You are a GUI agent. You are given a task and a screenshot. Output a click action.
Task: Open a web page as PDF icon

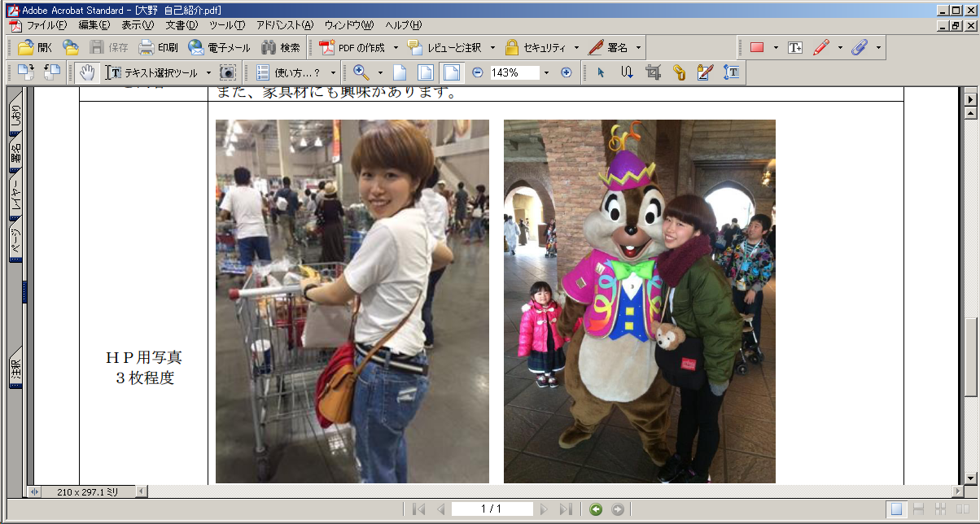pyautogui.click(x=71, y=47)
